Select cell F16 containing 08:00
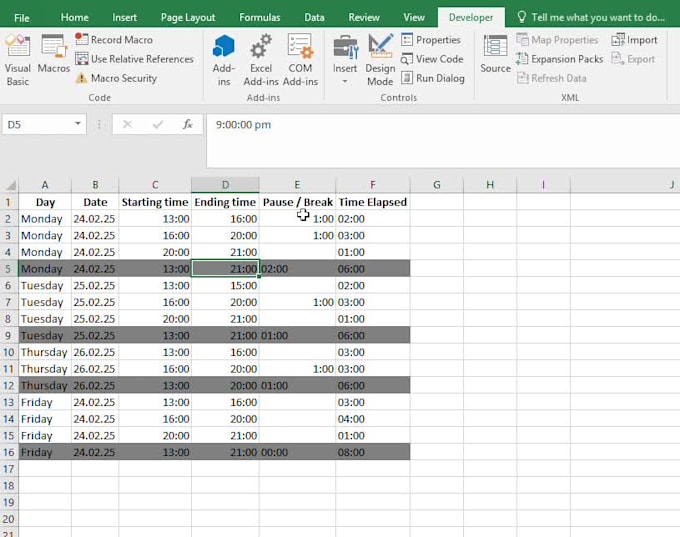 point(373,452)
